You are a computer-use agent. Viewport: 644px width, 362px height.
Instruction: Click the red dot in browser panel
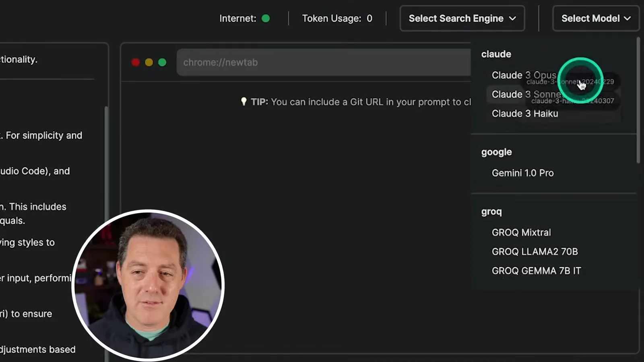point(136,62)
